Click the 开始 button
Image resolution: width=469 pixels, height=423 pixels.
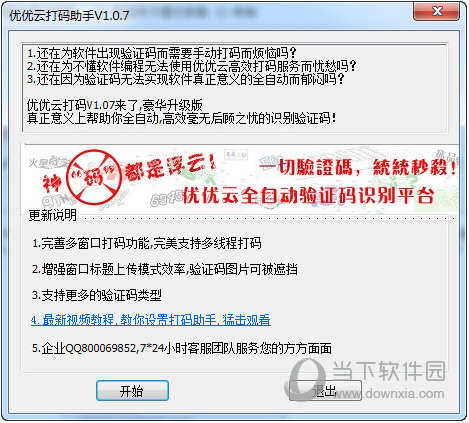click(x=132, y=390)
